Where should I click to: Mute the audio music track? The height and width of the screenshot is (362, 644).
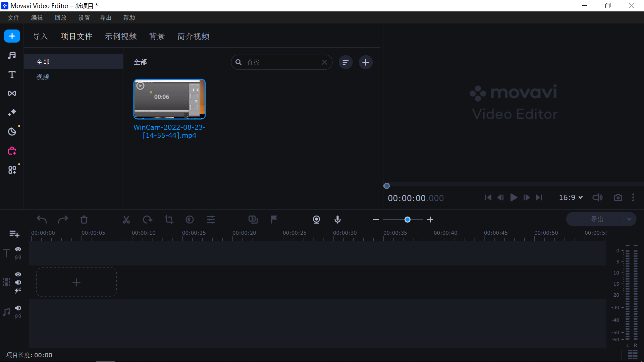(x=18, y=308)
